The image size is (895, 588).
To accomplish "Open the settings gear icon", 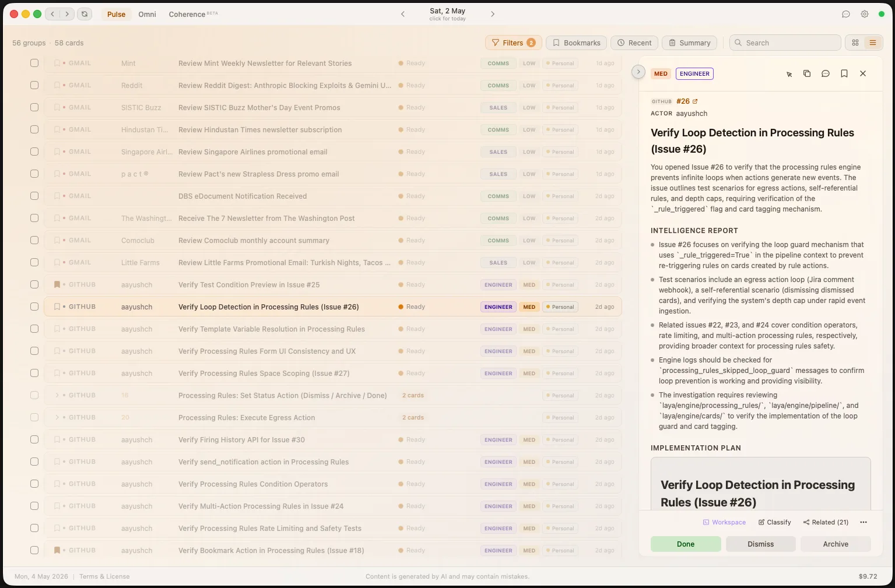I will [865, 14].
